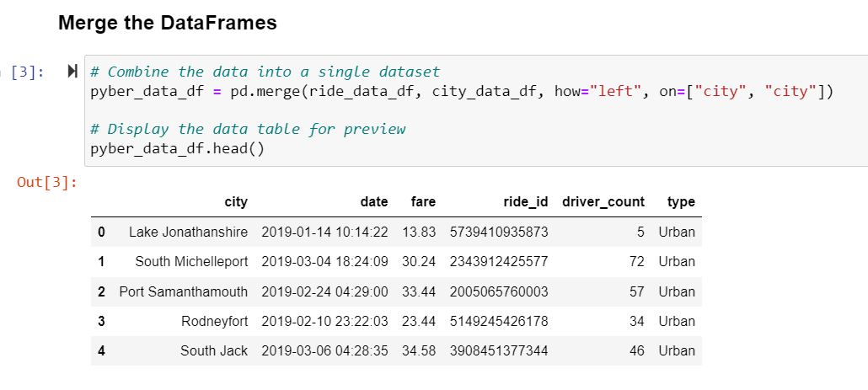868x390 pixels.
Task: Click the 'Combine the data' comment line
Action: pos(265,72)
